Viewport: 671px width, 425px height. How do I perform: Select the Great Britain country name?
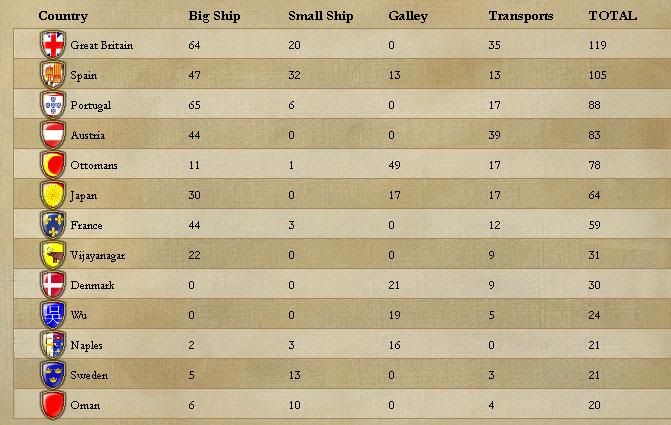pyautogui.click(x=101, y=45)
